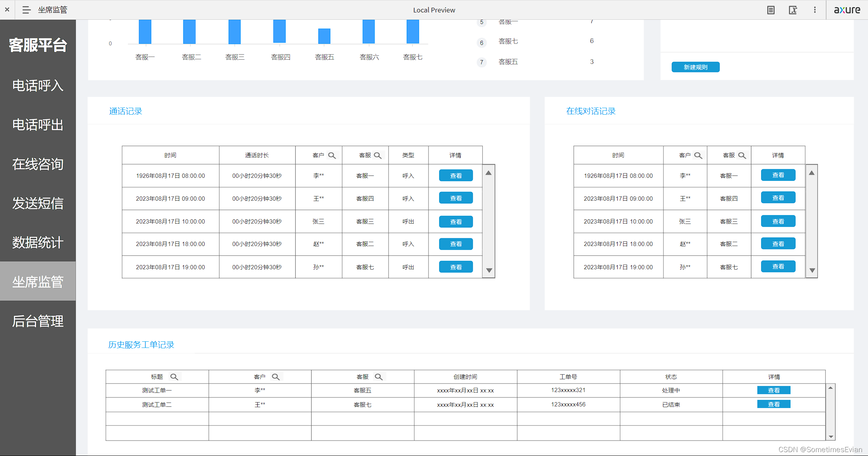Click the 新建规则 button
This screenshot has height=456, width=868.
pyautogui.click(x=695, y=67)
